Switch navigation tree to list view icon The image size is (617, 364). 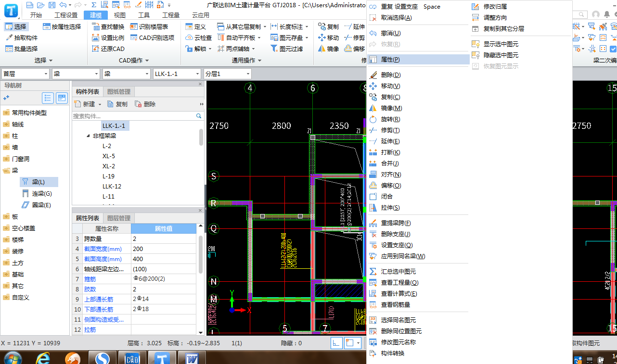click(x=48, y=98)
